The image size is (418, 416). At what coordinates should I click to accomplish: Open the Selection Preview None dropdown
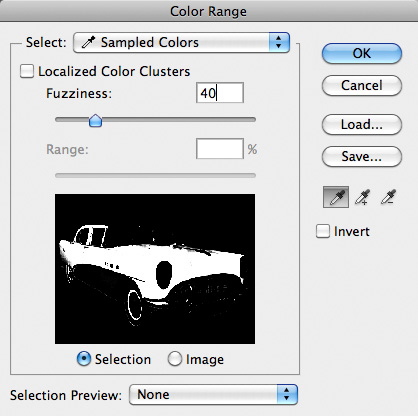tap(213, 395)
